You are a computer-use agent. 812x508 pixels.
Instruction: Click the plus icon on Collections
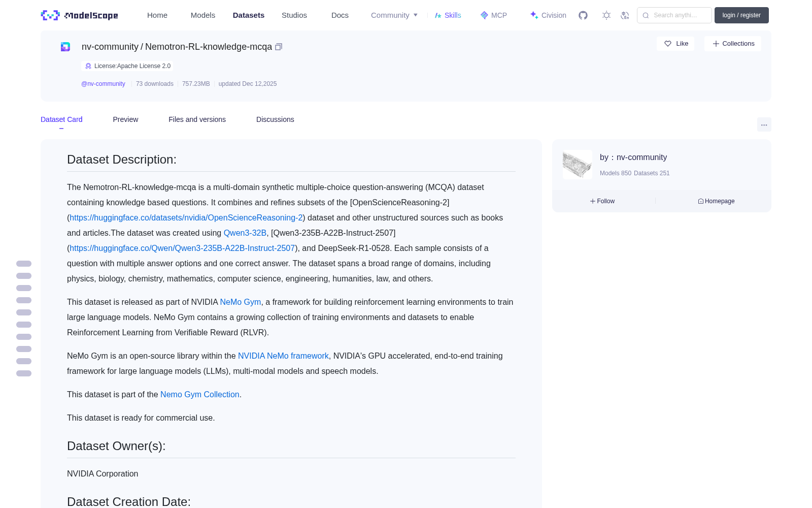point(716,44)
